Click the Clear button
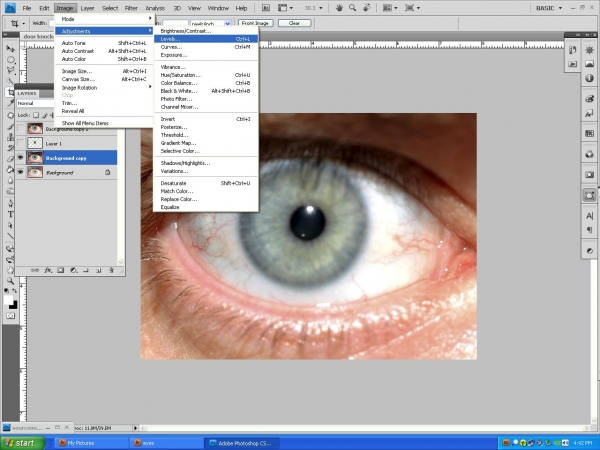This screenshot has height=450, width=600. click(x=294, y=23)
